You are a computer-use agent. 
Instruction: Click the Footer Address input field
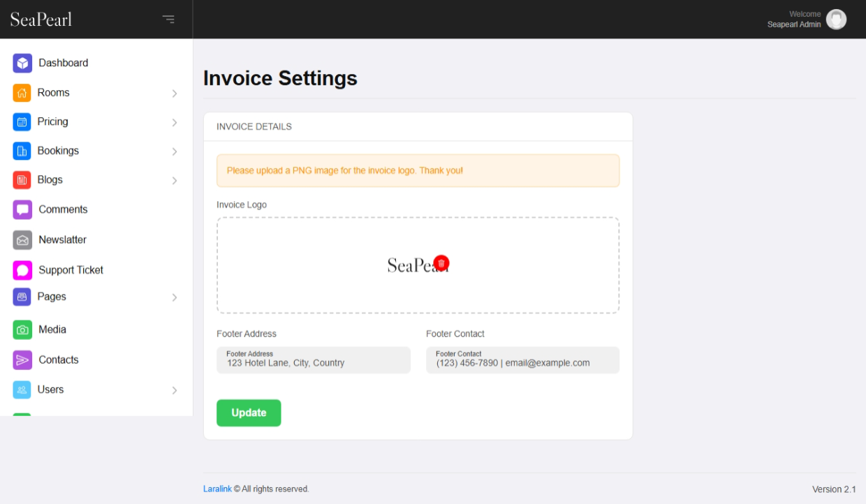314,361
